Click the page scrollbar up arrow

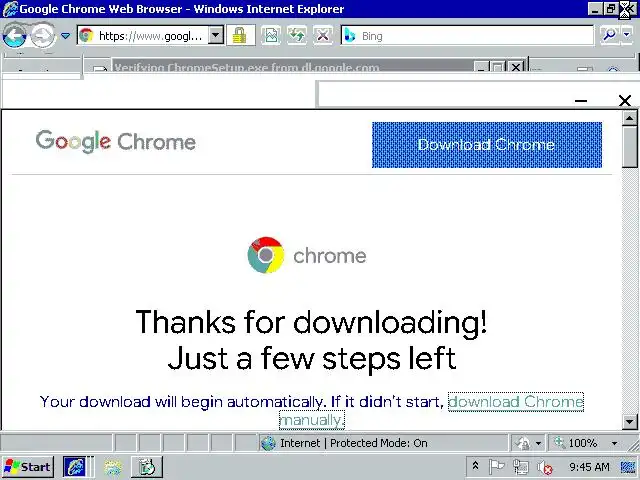coord(629,118)
